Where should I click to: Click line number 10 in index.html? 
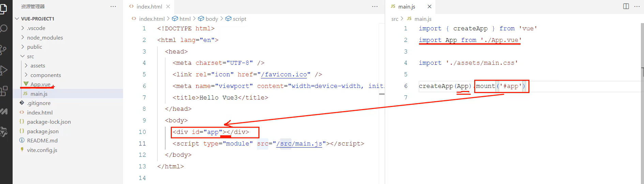coord(142,132)
